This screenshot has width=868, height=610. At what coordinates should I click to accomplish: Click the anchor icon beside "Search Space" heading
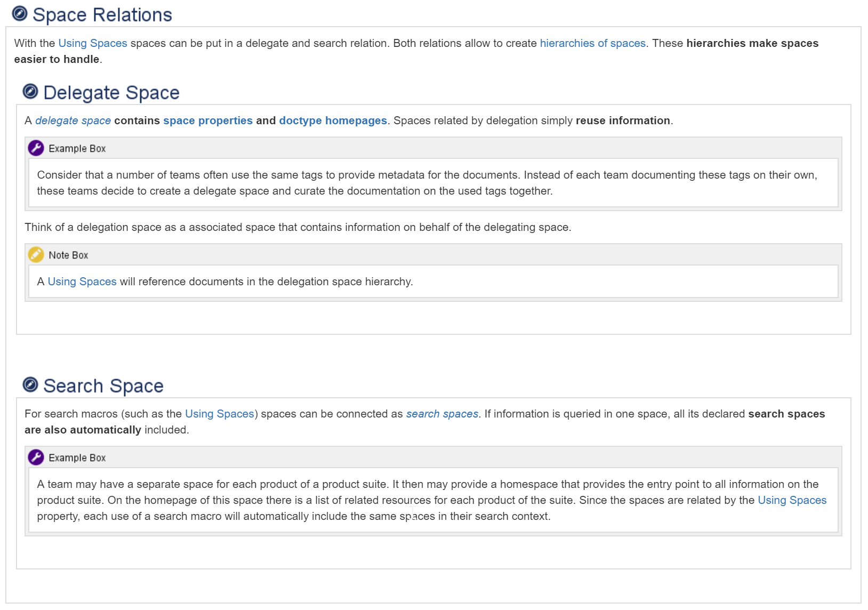(x=30, y=385)
